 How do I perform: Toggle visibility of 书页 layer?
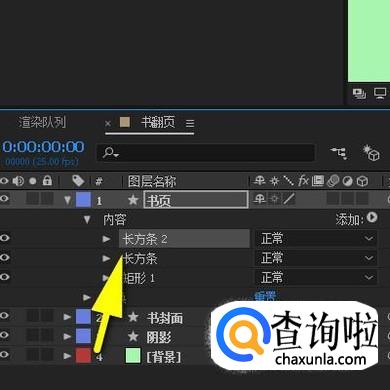(4, 199)
